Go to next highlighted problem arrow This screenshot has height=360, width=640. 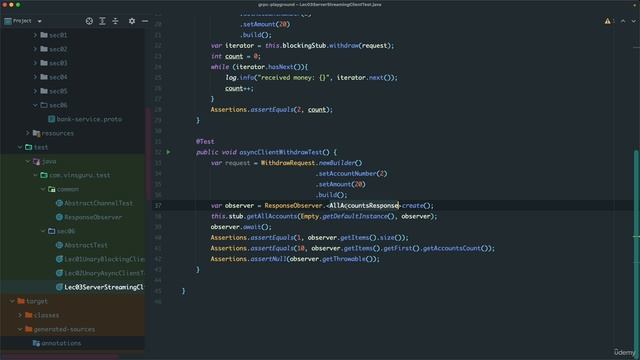tap(633, 21)
